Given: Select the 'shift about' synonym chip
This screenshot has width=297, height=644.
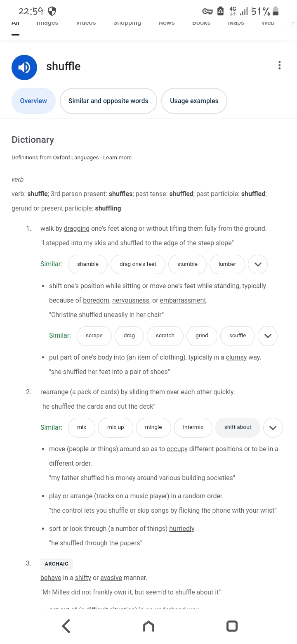Looking at the screenshot, I should point(238,427).
